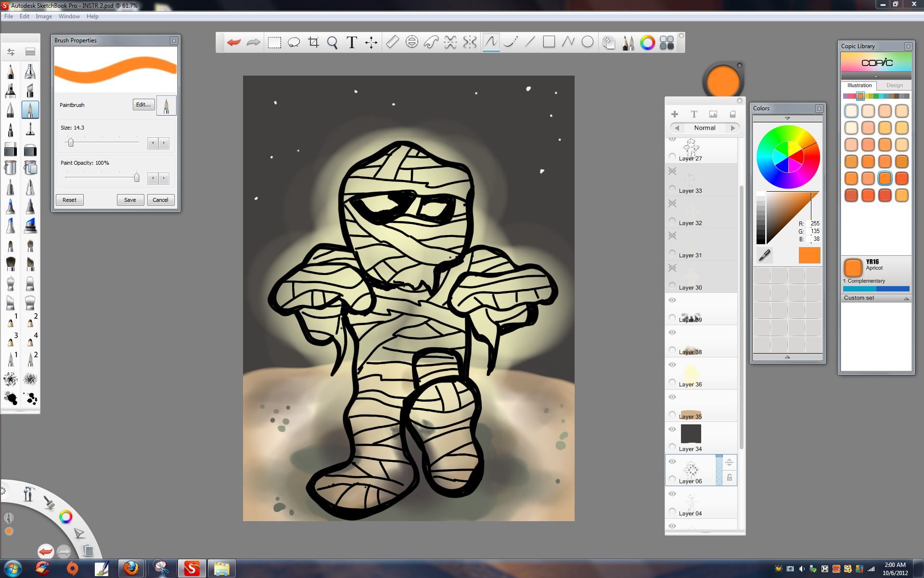Screen dimensions: 924x578
Task: Toggle visibility of Layer 36
Action: 672,365
